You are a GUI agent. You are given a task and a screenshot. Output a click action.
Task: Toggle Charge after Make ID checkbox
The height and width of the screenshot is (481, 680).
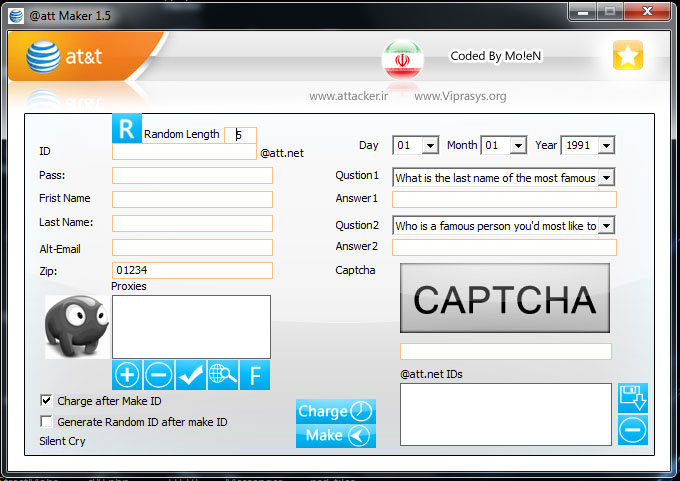(x=46, y=400)
